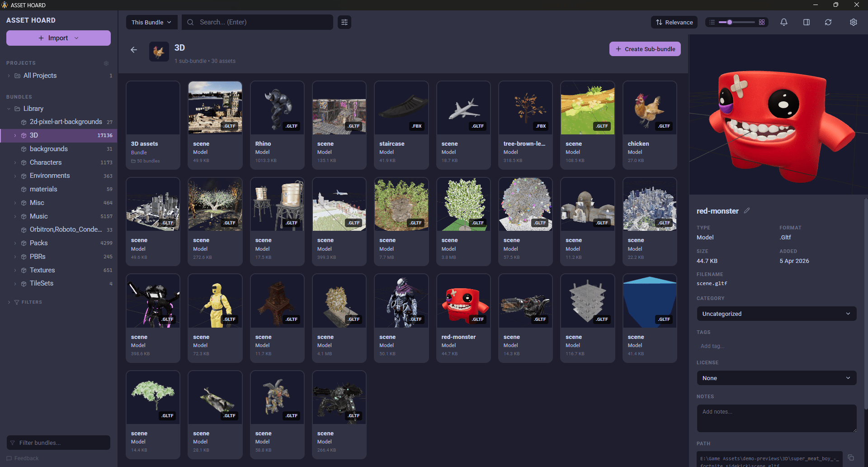Adjust the thumbnail size slider
The height and width of the screenshot is (467, 868).
(x=729, y=22)
